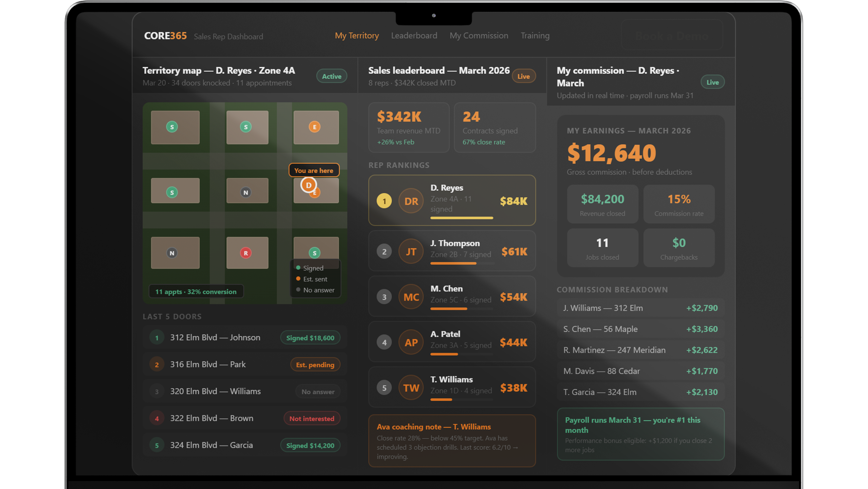Click the Book a Demo button
The height and width of the screenshot is (489, 868).
coord(672,35)
